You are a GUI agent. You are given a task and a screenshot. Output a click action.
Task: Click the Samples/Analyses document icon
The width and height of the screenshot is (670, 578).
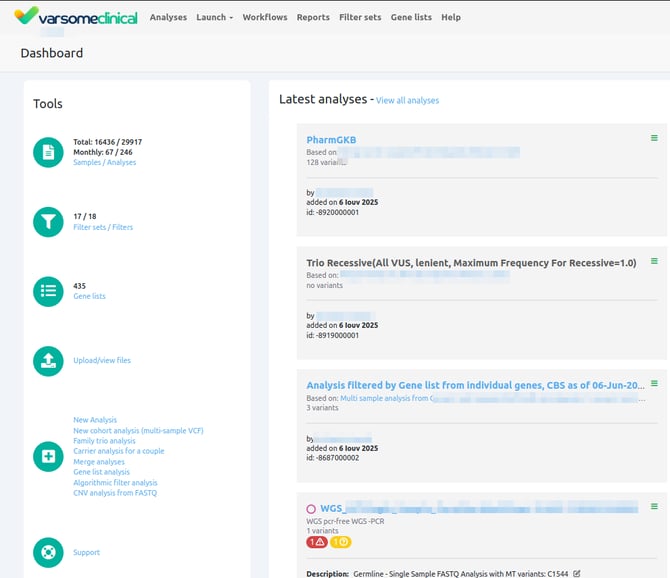tap(48, 152)
